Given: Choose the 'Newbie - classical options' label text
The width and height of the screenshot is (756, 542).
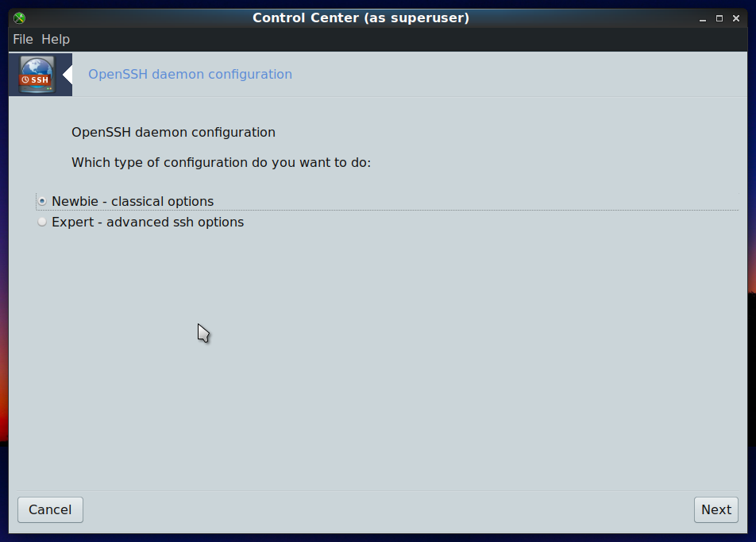Looking at the screenshot, I should tap(133, 201).
